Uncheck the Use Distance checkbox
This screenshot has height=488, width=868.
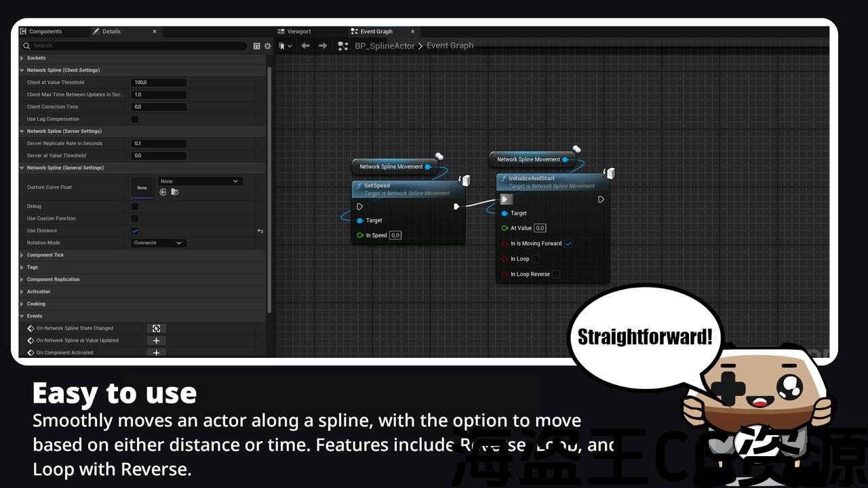134,231
